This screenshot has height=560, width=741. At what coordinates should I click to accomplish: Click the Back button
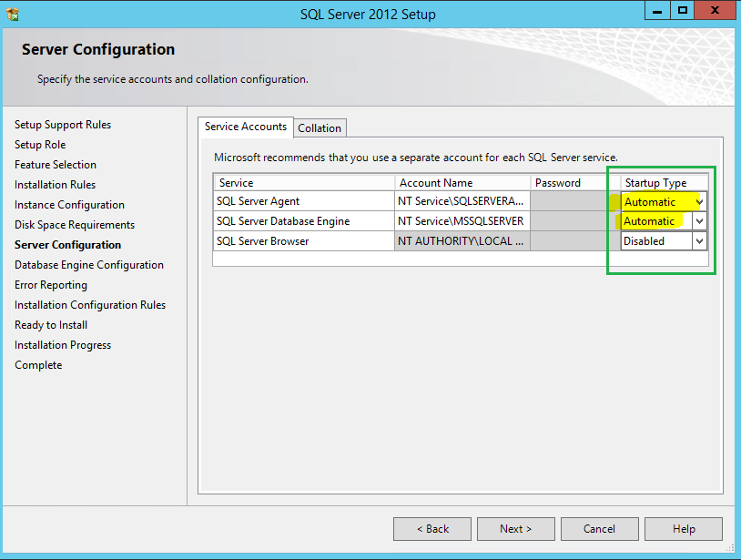pyautogui.click(x=432, y=529)
